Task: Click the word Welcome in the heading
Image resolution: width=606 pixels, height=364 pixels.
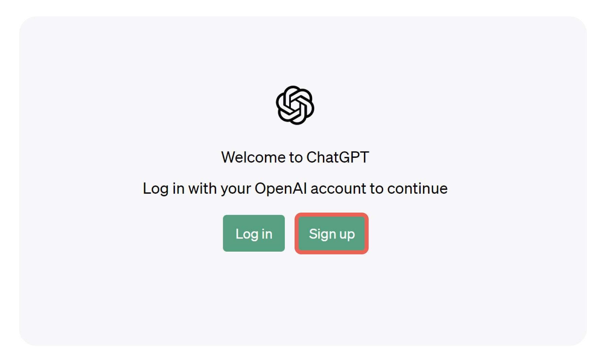Action: coord(253,157)
